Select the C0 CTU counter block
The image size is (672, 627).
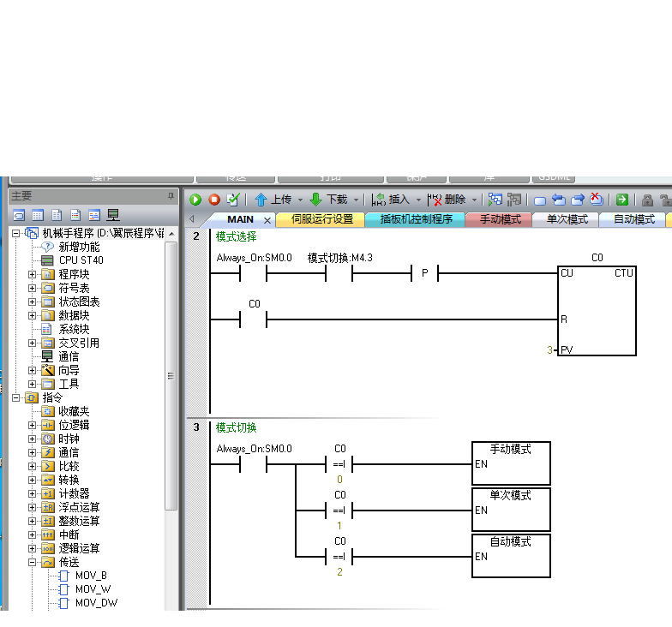(x=597, y=310)
